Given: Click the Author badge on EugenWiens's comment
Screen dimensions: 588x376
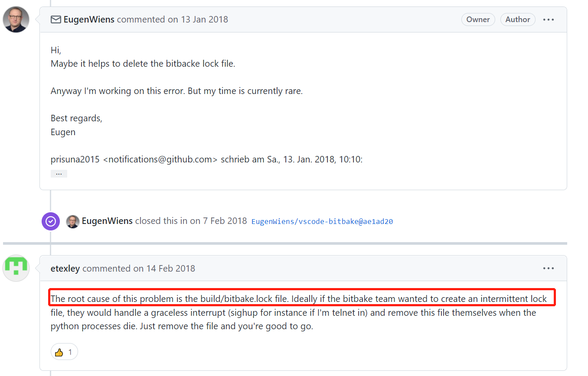Looking at the screenshot, I should click(x=518, y=19).
